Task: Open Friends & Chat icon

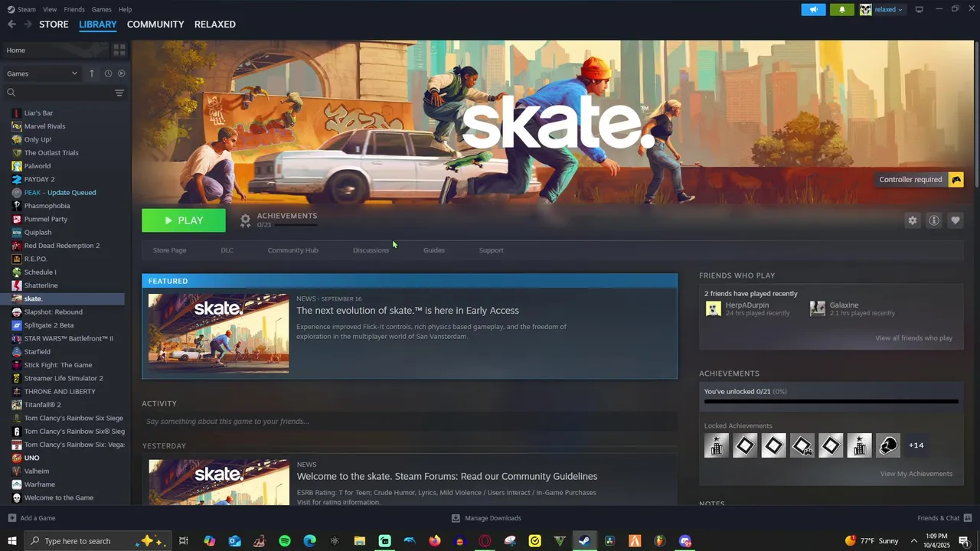Action: [x=968, y=518]
